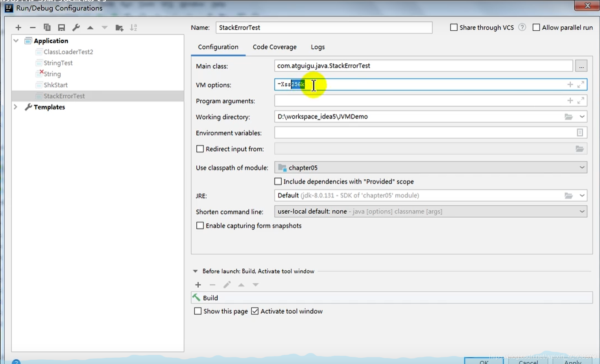600x364 pixels.
Task: Click the Name input field
Action: point(324,28)
